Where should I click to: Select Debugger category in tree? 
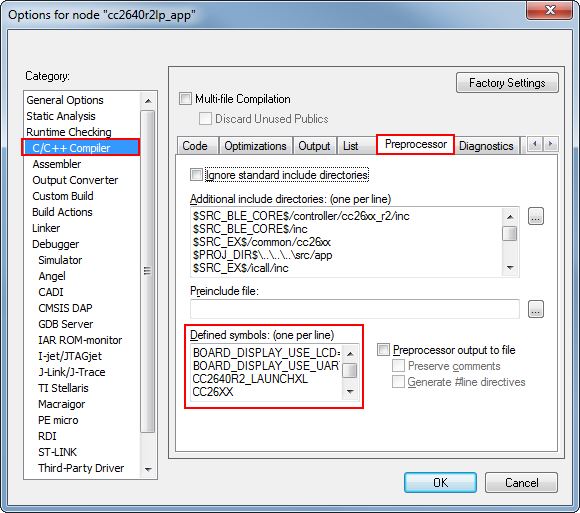click(55, 244)
